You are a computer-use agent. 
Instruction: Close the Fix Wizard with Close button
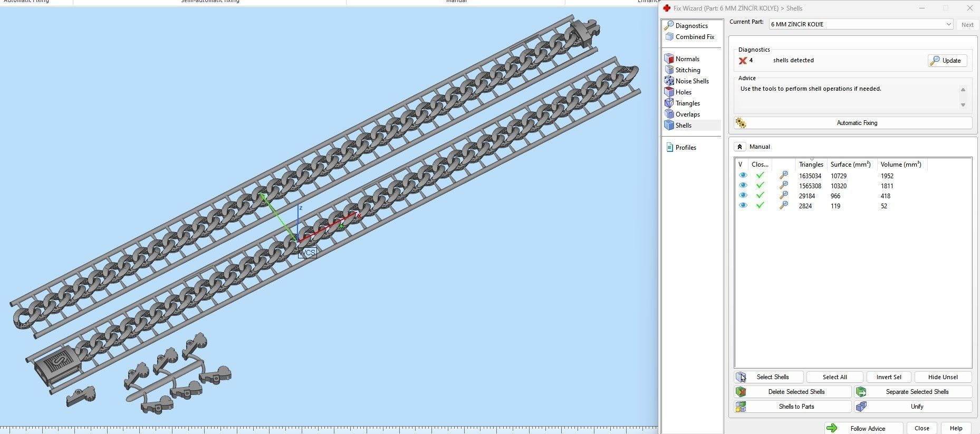click(x=922, y=428)
